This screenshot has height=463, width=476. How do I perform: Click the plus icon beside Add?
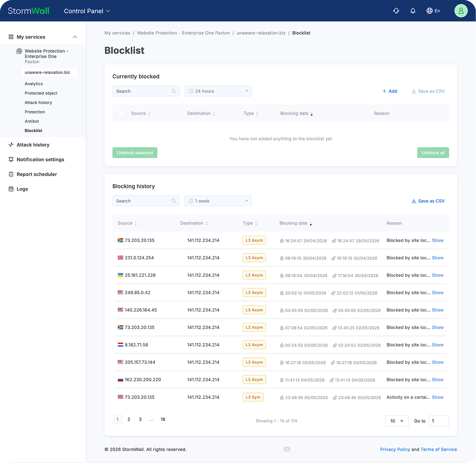(x=384, y=91)
